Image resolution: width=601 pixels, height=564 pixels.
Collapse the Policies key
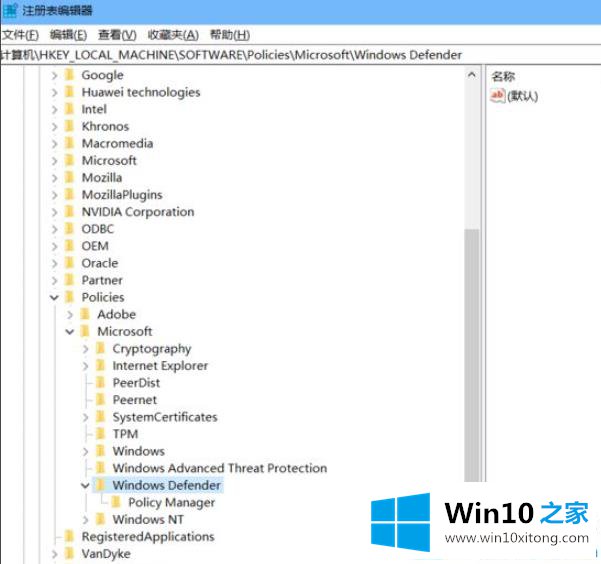pyautogui.click(x=54, y=298)
